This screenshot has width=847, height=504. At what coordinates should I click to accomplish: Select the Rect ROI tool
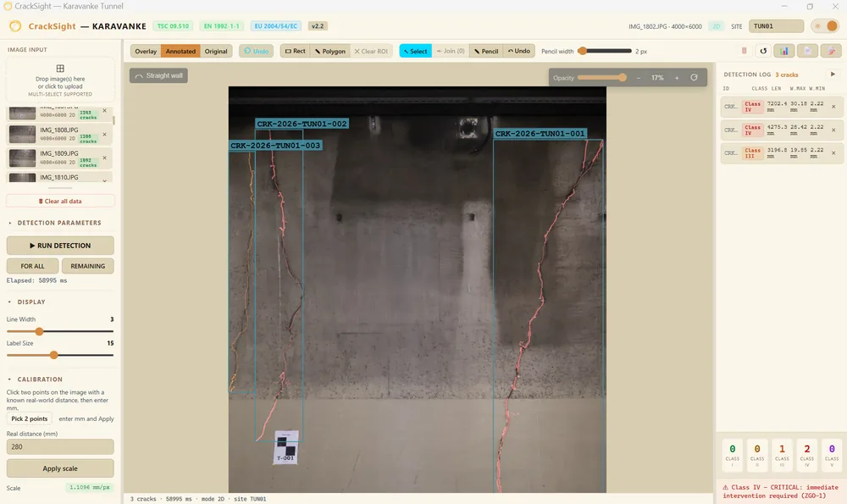click(x=295, y=51)
